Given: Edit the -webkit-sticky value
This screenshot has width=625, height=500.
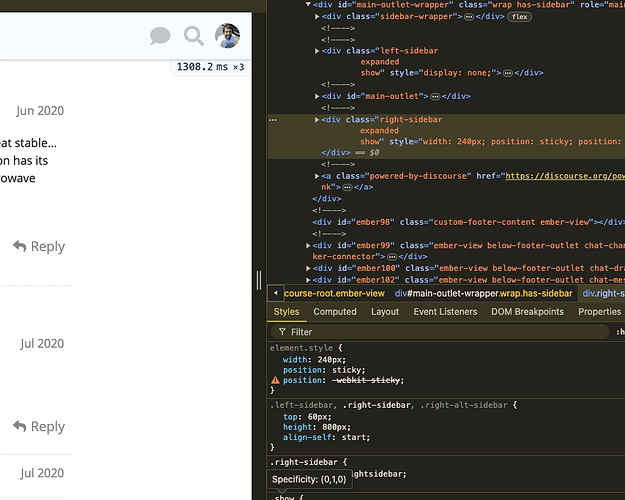Looking at the screenshot, I should pos(366,380).
